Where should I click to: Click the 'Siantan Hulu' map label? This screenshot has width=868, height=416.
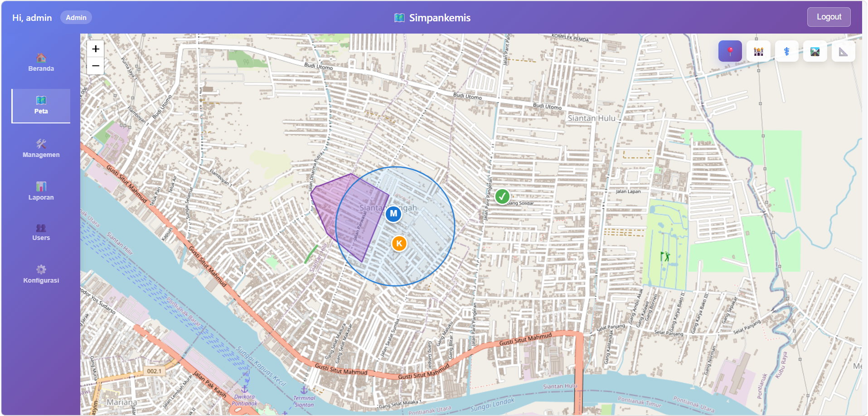592,118
